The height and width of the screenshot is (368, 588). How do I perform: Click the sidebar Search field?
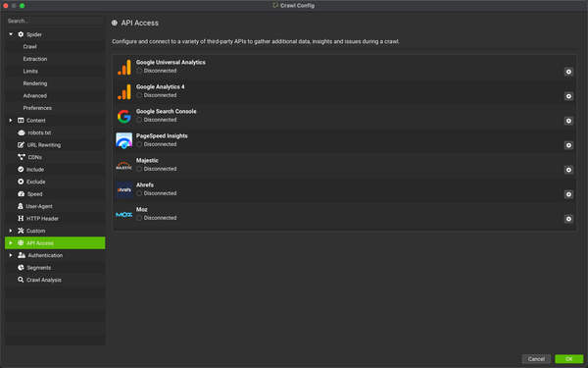tap(54, 21)
